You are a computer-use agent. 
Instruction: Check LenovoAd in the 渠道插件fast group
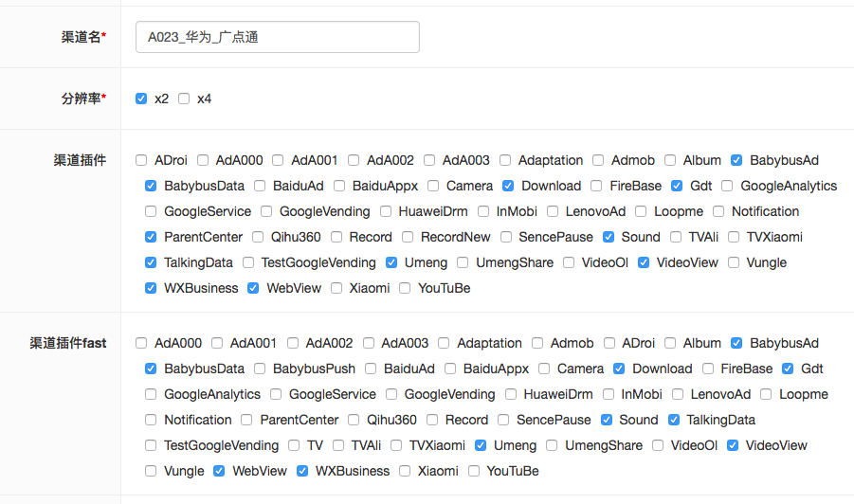[x=678, y=394]
